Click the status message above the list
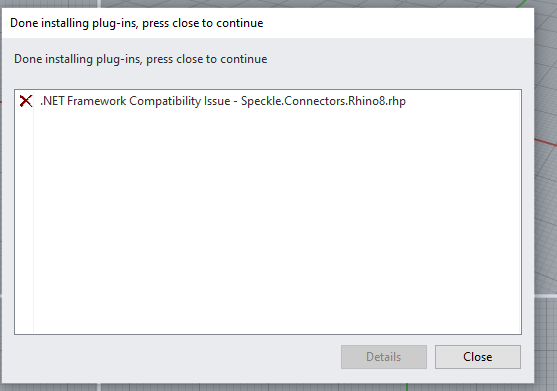557x391 pixels. coord(140,59)
